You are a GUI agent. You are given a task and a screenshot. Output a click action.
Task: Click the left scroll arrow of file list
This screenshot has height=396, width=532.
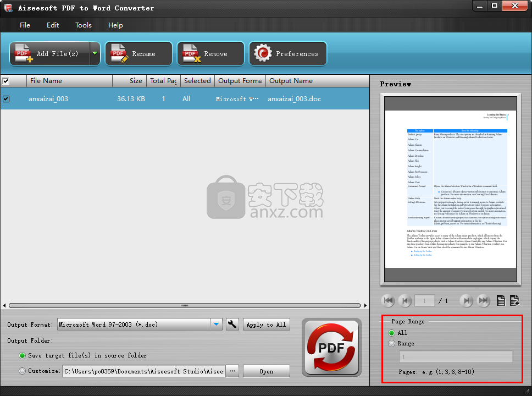coord(4,305)
